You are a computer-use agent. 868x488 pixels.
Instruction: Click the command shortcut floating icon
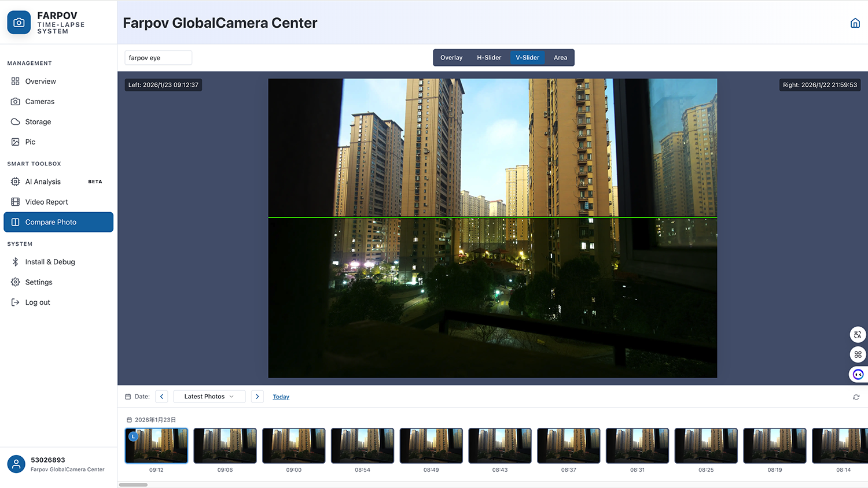pyautogui.click(x=858, y=354)
